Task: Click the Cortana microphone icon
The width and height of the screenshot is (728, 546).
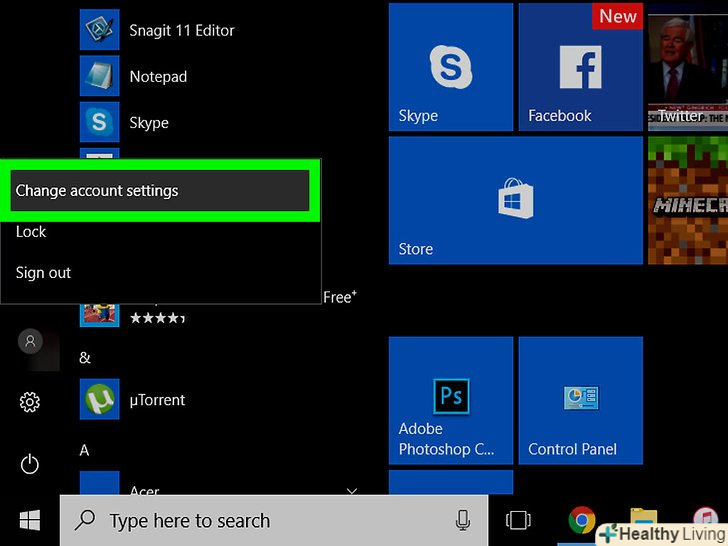Action: tap(463, 520)
